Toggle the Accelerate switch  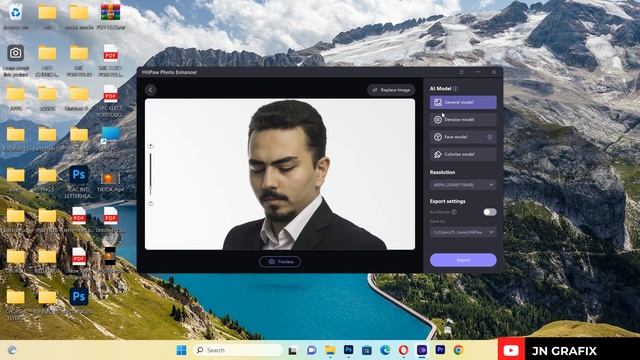pos(490,212)
